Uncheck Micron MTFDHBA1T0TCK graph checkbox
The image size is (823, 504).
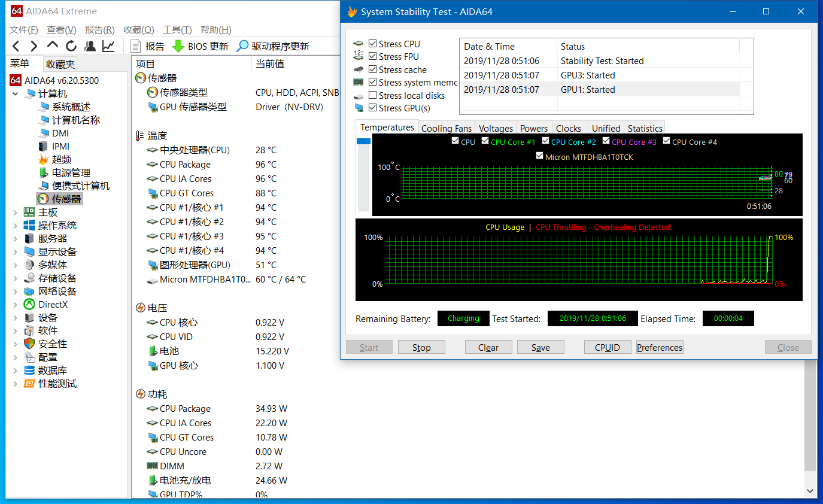pyautogui.click(x=540, y=156)
